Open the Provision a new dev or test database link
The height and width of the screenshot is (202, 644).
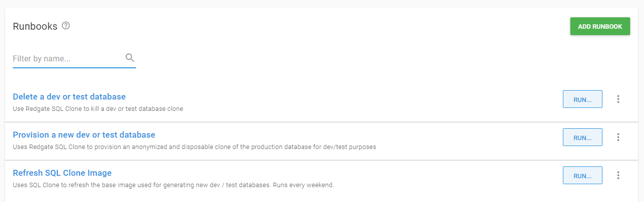84,135
